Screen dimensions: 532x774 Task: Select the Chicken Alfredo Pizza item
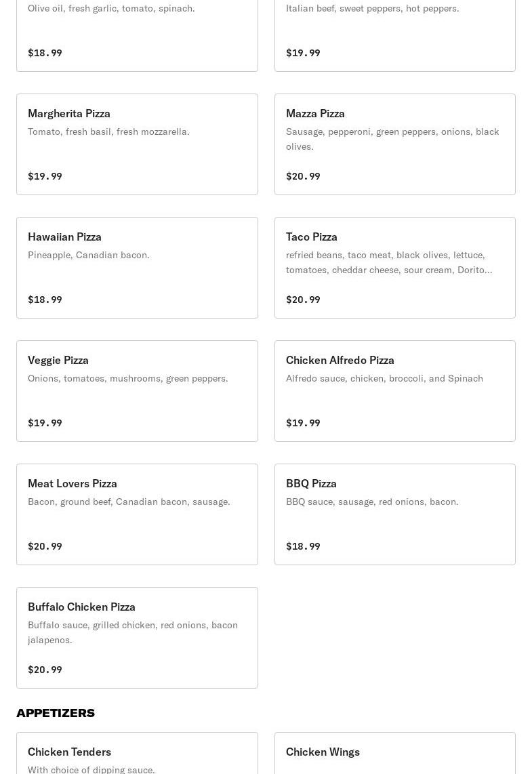coord(394,391)
